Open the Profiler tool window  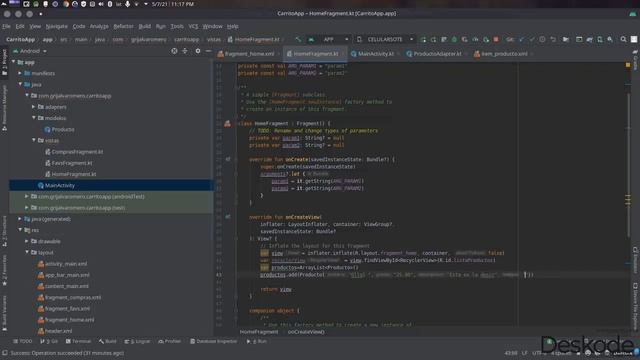pyautogui.click(x=169, y=341)
